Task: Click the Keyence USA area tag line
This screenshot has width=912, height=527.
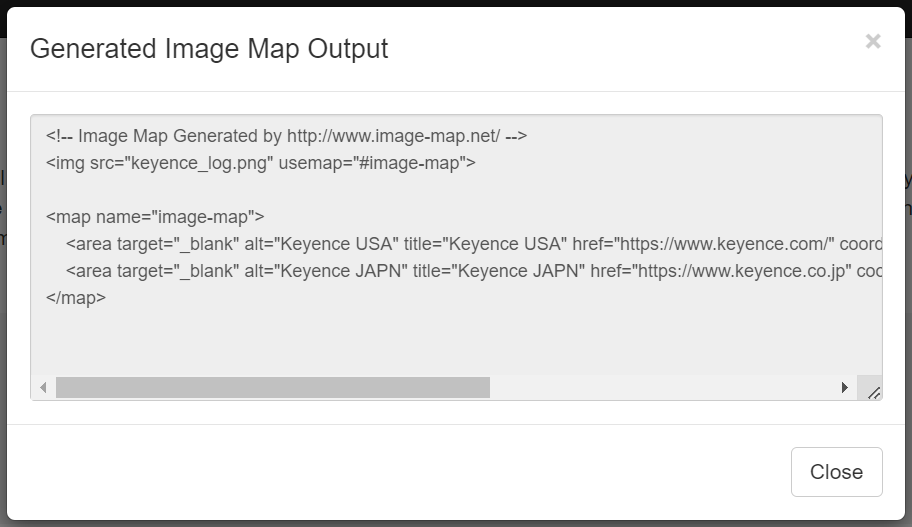Action: pos(474,244)
